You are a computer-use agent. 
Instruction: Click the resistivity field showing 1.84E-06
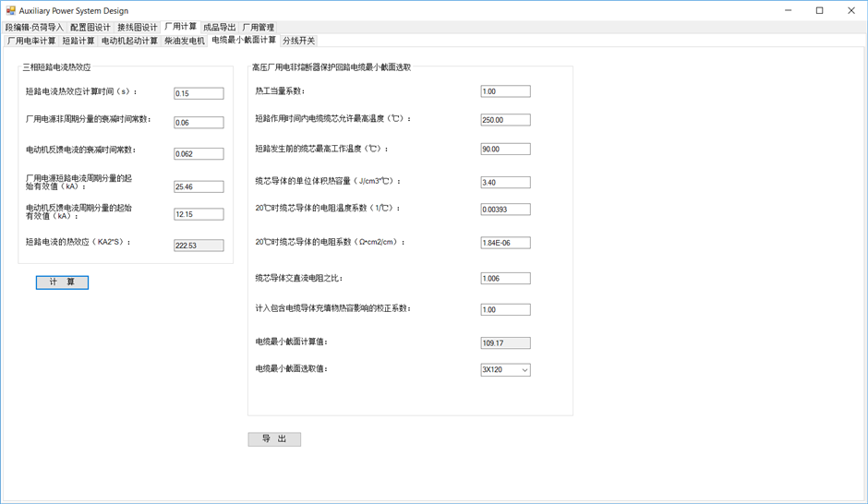click(505, 243)
